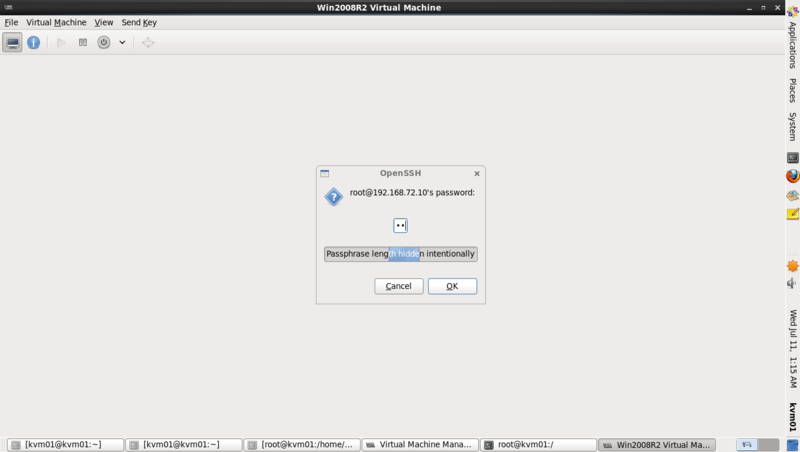Click the password input field in OpenSSH dialog

point(401,225)
